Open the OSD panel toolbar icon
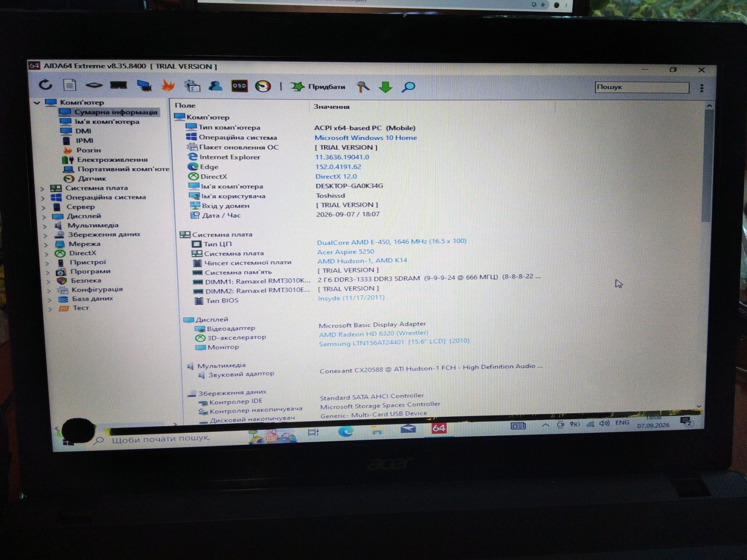The image size is (747, 560). tap(239, 86)
